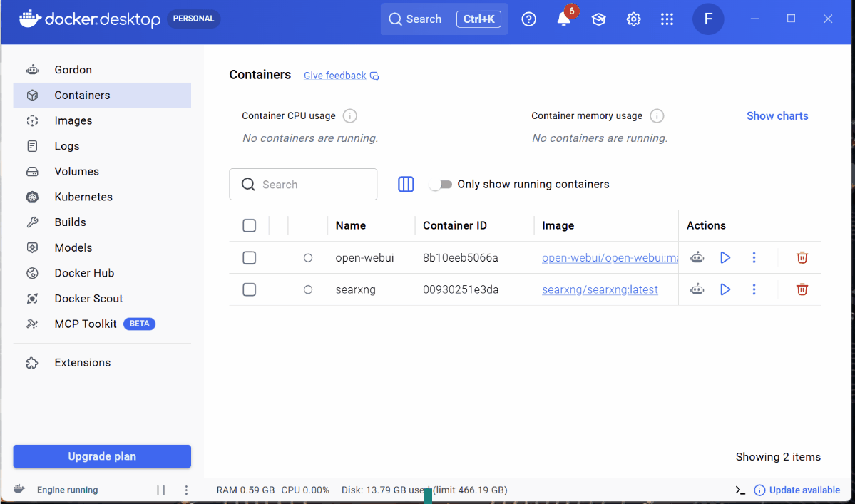Click the header Search box
The height and width of the screenshot is (504, 855).
point(444,19)
